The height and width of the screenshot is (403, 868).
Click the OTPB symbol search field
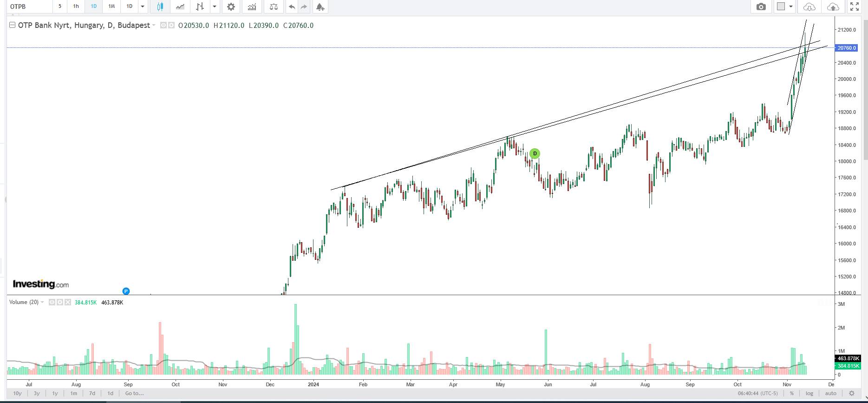(x=30, y=7)
